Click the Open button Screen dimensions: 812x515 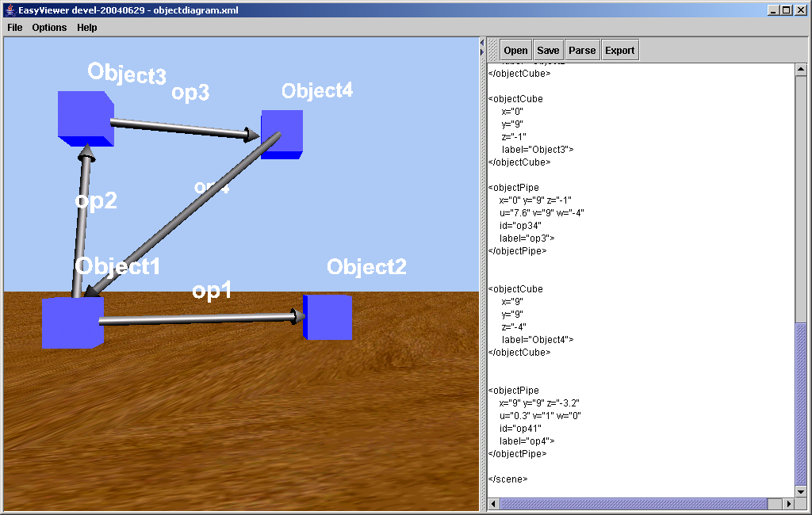click(515, 50)
